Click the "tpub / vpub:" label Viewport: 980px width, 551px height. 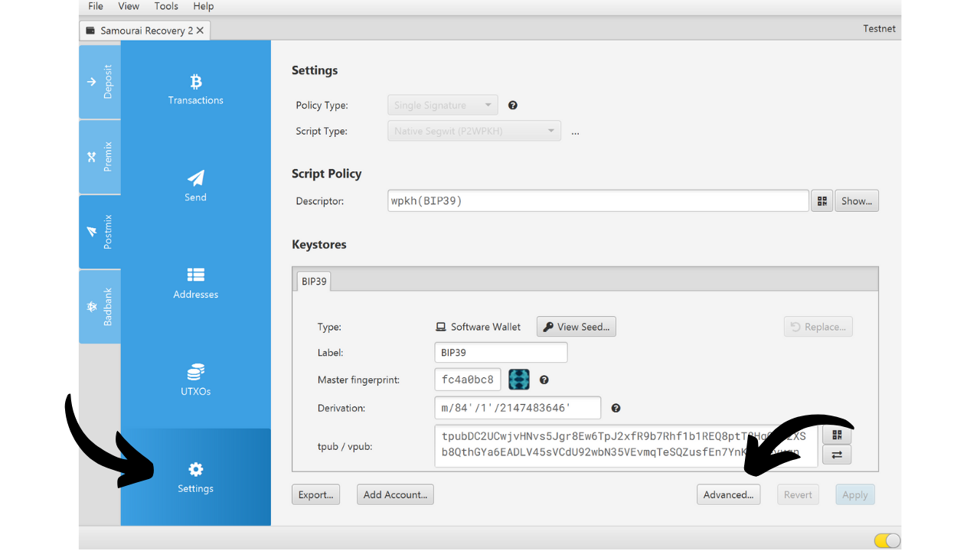(345, 445)
